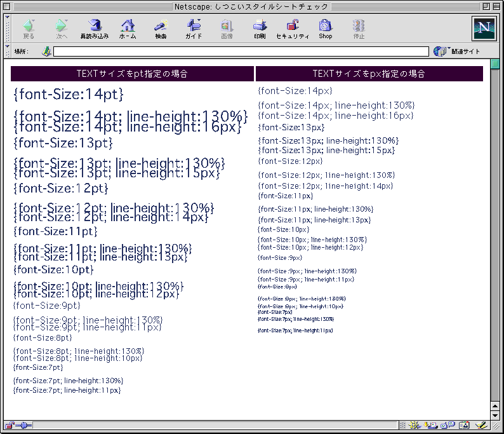Open Search (検索) from the toolbar
Screen dimensions: 504x434
pos(161,29)
